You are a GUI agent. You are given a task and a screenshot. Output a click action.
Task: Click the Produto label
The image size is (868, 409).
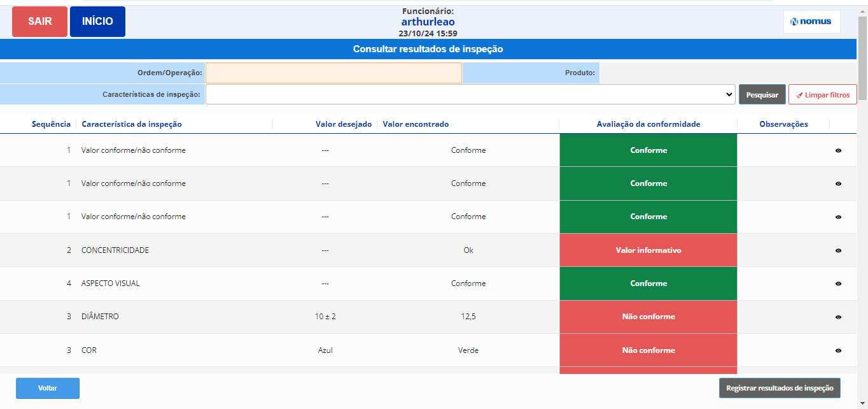click(580, 73)
